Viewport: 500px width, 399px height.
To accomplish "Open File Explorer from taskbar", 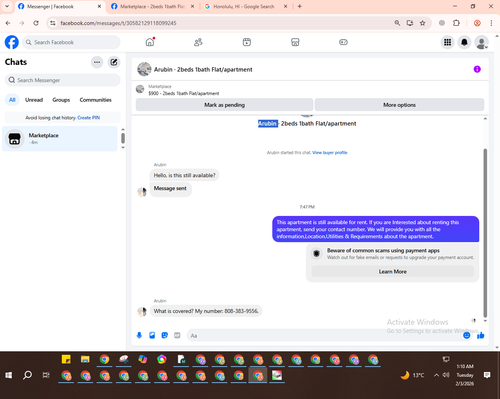I will click(85, 359).
